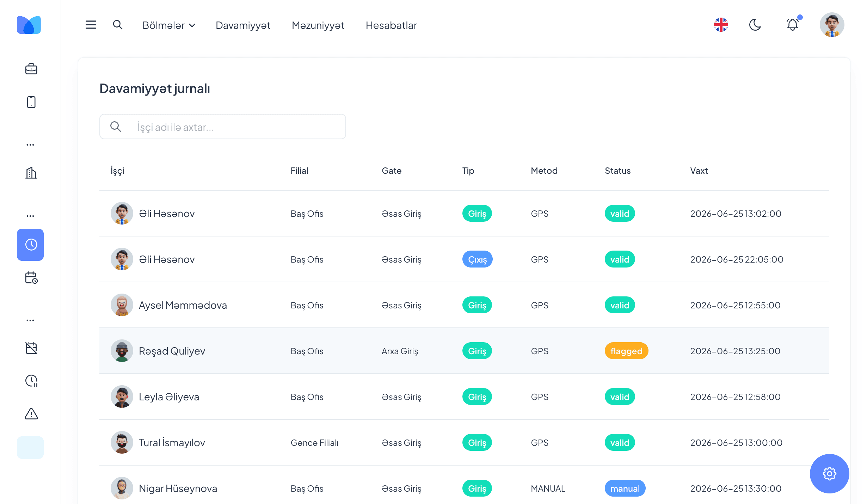Toggle dark mode with moon icon

point(755,25)
